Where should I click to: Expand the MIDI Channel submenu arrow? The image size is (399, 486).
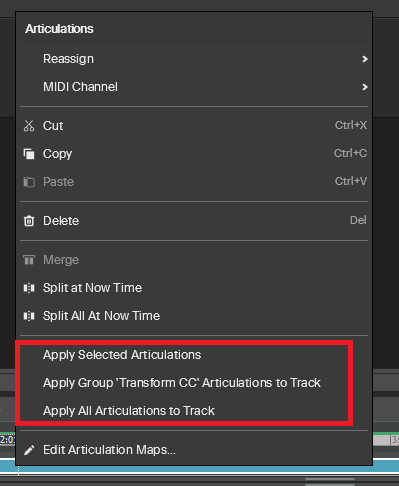click(365, 87)
